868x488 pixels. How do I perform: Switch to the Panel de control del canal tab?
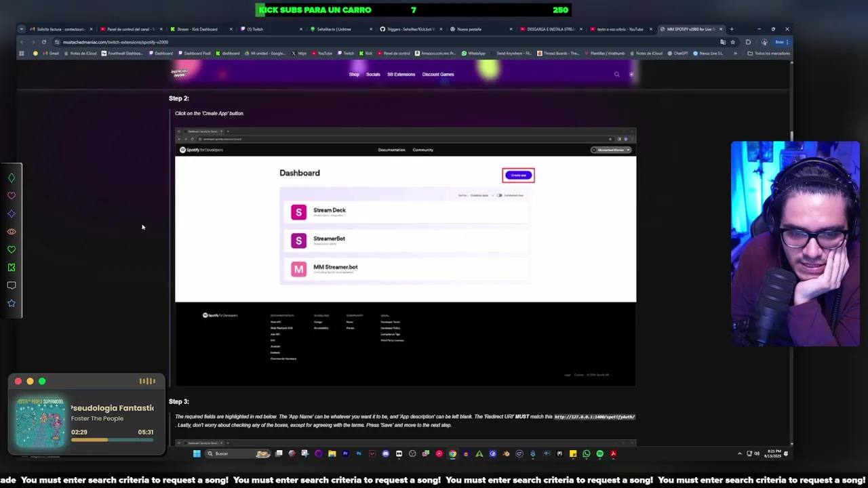coord(130,29)
